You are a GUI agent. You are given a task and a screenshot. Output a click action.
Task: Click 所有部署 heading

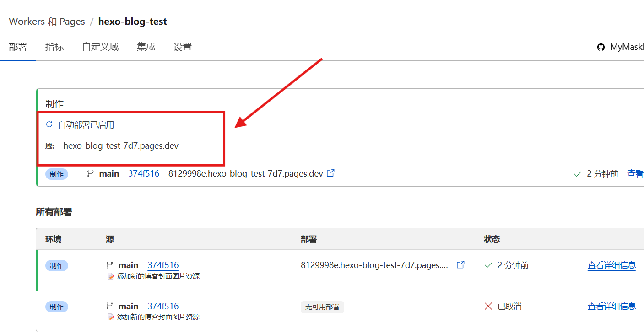[54, 212]
